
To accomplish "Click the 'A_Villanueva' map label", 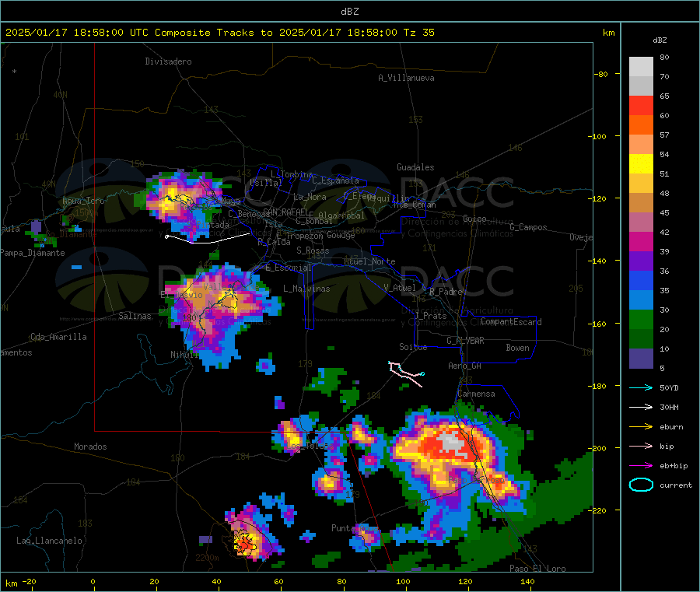I will (406, 78).
